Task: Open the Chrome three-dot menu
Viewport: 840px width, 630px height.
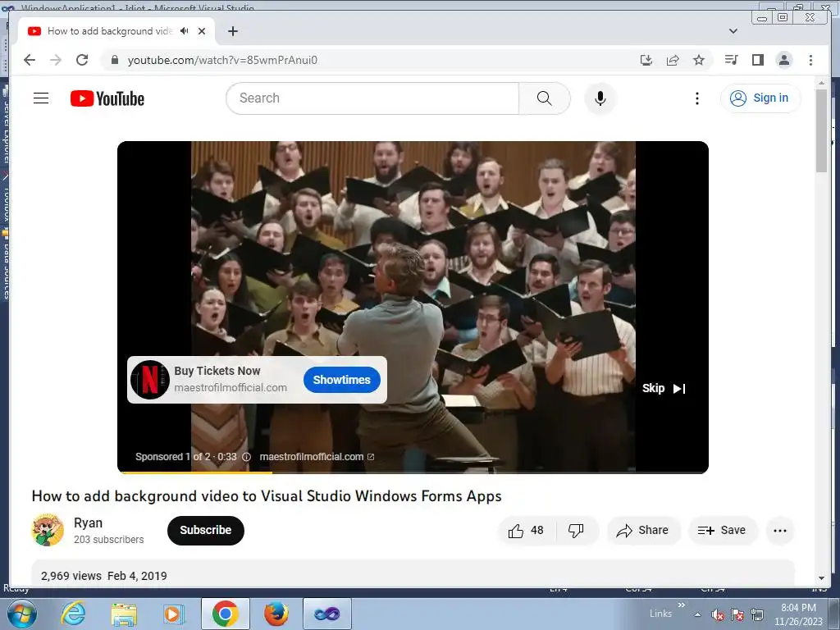Action: [x=810, y=60]
